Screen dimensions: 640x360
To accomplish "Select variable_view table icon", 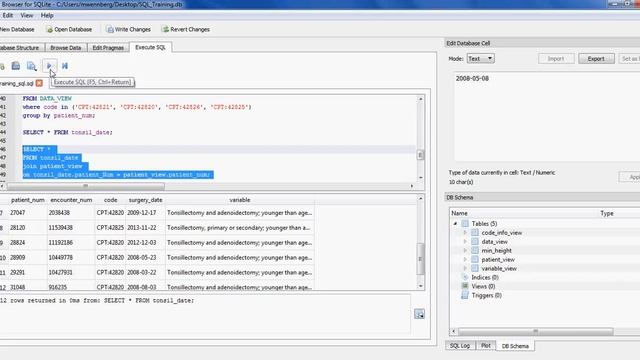I will tap(475, 269).
